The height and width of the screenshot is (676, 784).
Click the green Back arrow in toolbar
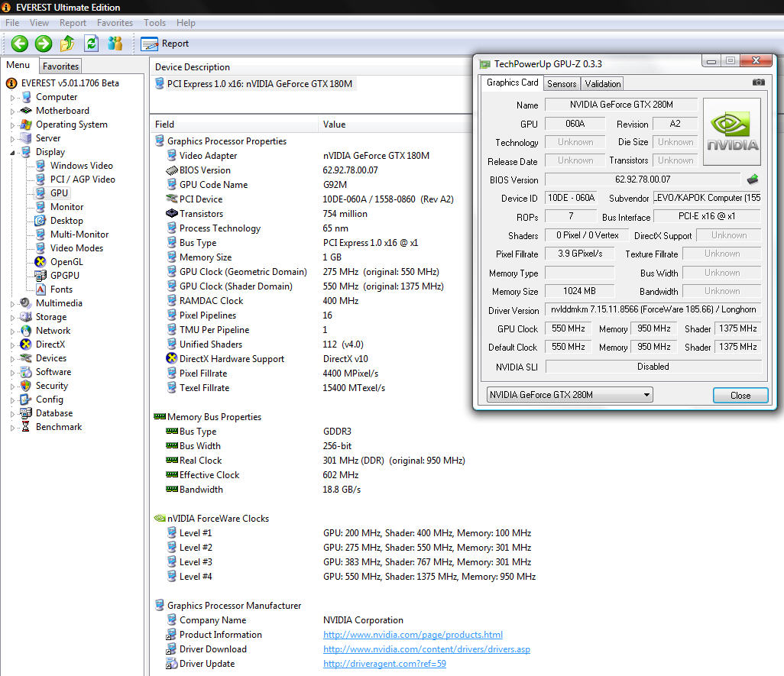click(20, 44)
